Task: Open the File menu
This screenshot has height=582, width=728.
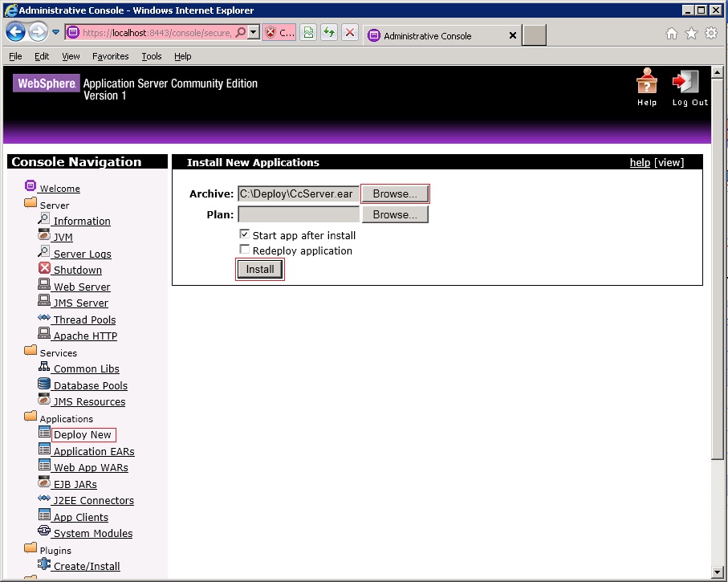Action: click(x=15, y=56)
